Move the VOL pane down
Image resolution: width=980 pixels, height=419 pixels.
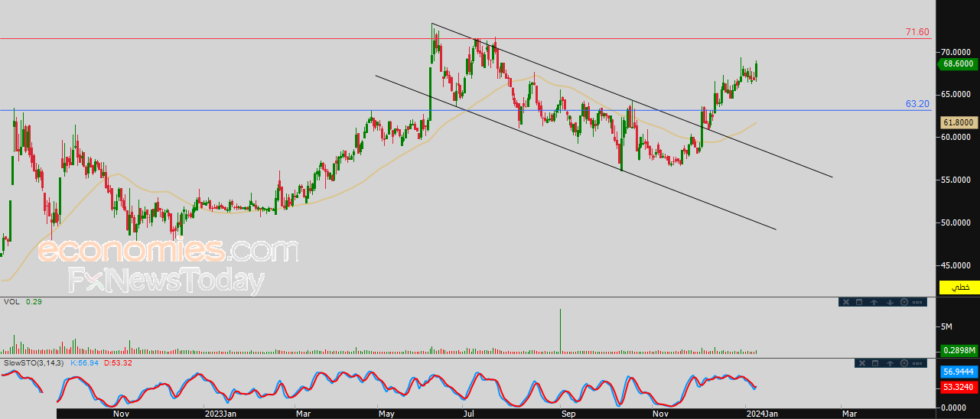coord(890,302)
